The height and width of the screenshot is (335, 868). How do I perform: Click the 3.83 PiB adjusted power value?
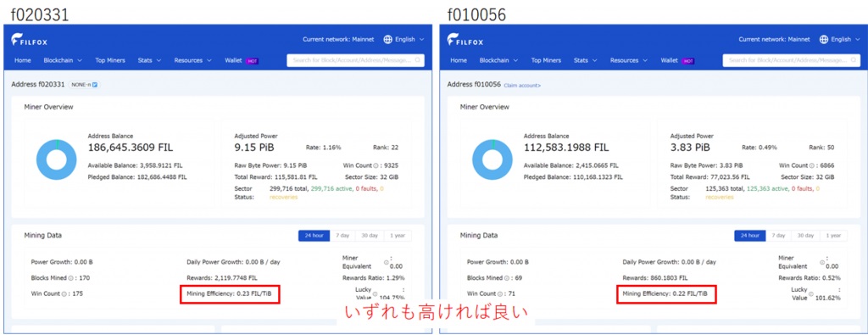[x=690, y=148]
